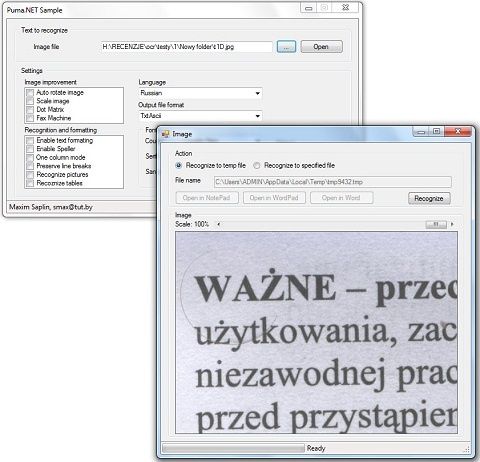This screenshot has width=480, height=462.
Task: Click the progress bar in status bar
Action: pos(233,448)
